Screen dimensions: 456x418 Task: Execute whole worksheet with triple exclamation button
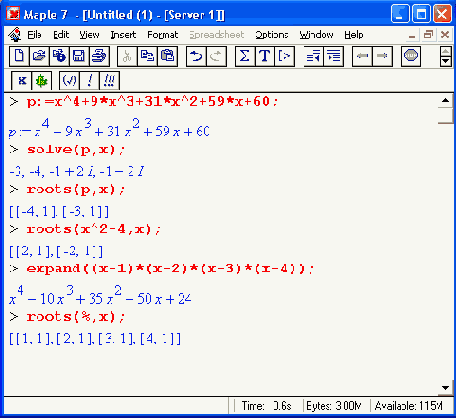(109, 80)
